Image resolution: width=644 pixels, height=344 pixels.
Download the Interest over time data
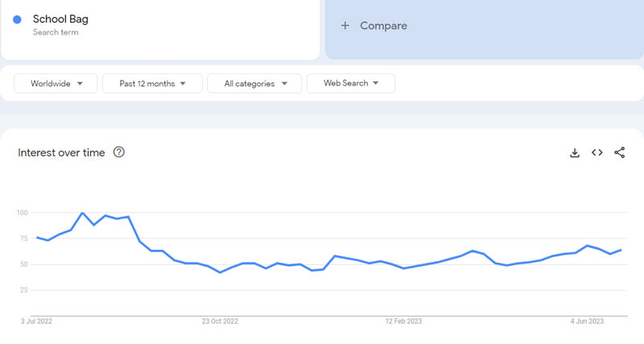coord(575,153)
